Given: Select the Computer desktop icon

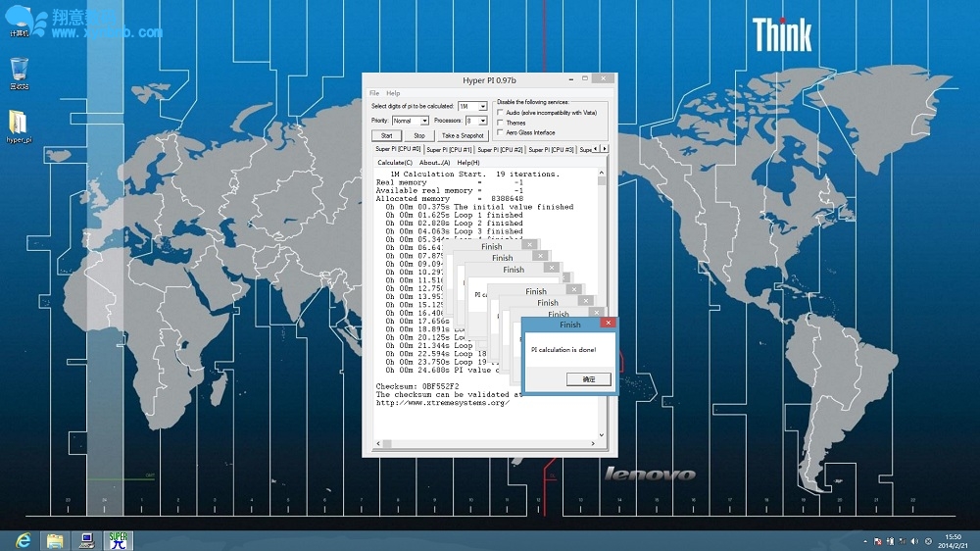Looking at the screenshot, I should coord(19,20).
